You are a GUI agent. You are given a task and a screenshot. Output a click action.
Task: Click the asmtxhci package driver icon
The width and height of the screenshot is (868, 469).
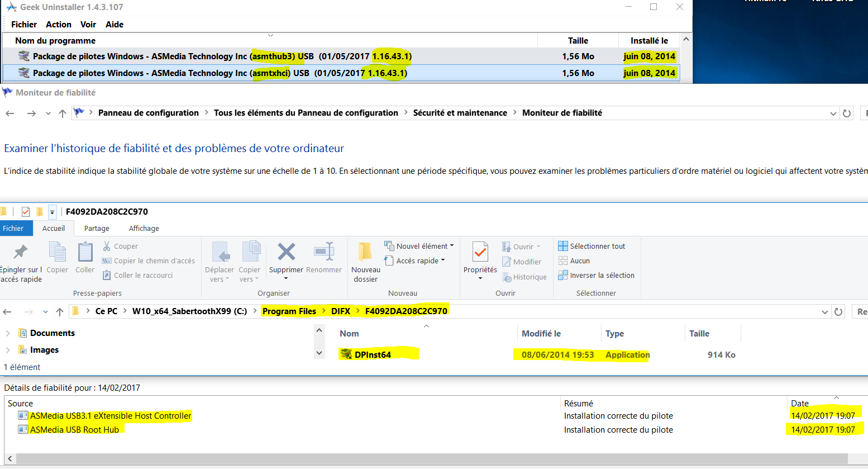click(x=24, y=73)
